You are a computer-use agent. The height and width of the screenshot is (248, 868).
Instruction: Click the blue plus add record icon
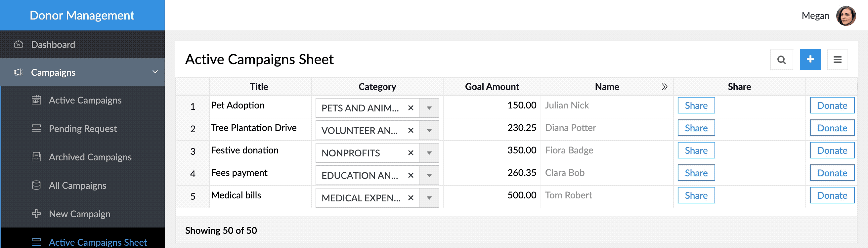click(810, 59)
